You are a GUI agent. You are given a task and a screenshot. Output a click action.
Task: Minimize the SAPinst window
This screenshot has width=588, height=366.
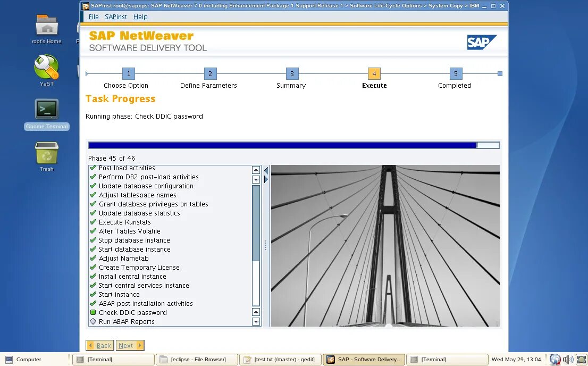tap(484, 6)
